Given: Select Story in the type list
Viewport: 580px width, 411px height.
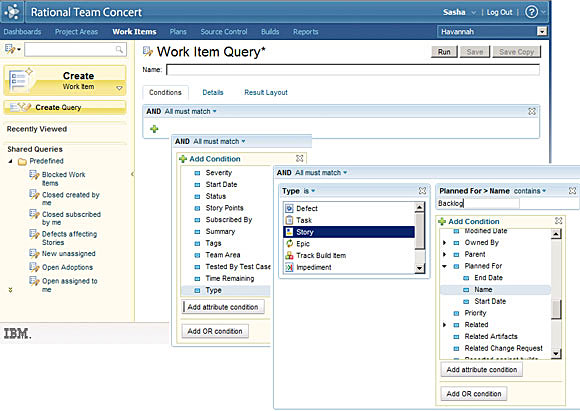Looking at the screenshot, I should click(349, 232).
